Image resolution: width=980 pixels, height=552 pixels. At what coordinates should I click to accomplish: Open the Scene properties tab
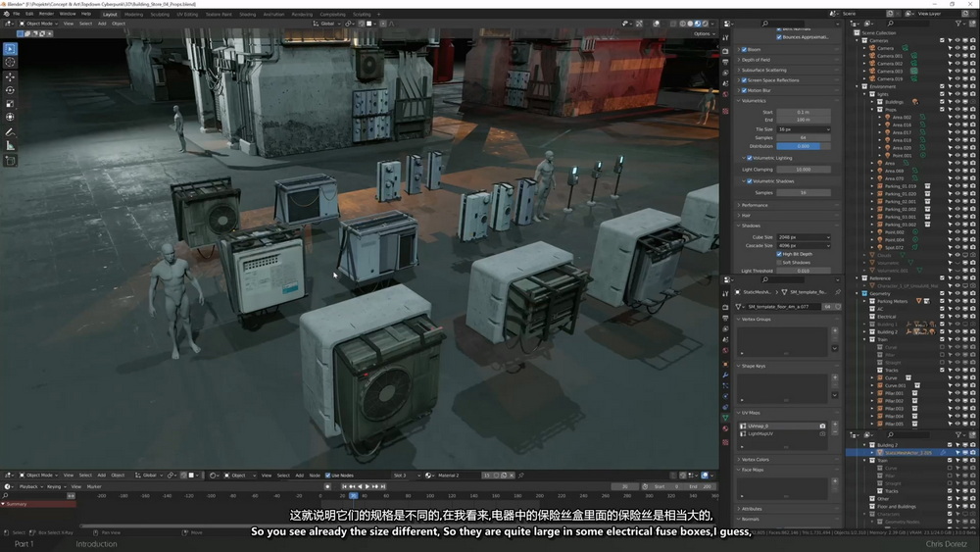click(x=725, y=83)
